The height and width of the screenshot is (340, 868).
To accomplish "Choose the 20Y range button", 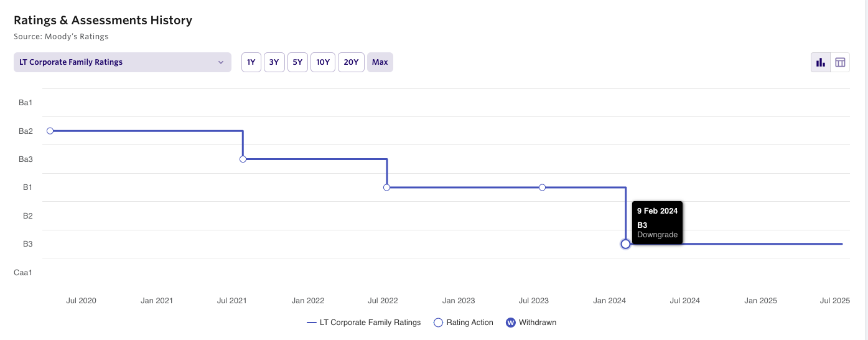I will coord(351,62).
